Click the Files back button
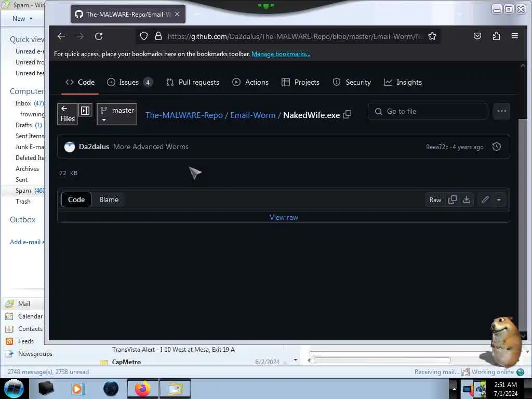The height and width of the screenshot is (399, 532). pyautogui.click(x=67, y=114)
